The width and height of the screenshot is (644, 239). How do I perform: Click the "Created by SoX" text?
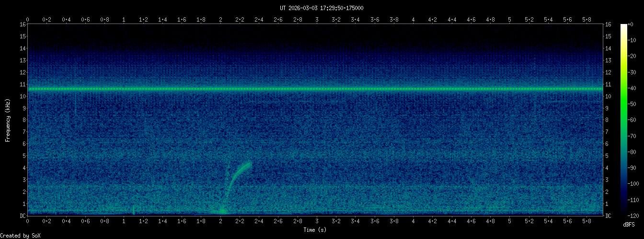tap(20, 235)
